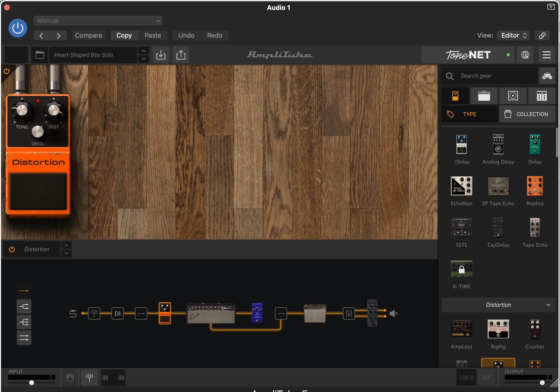Toggle power for Distortion in gear strip
Viewport: 560px width, 392px height.
coord(12,249)
